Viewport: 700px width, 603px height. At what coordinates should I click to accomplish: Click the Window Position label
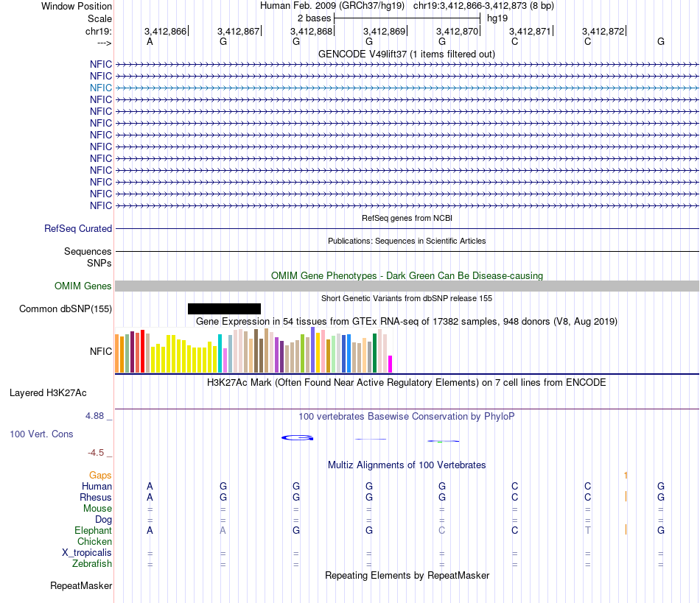pos(77,6)
